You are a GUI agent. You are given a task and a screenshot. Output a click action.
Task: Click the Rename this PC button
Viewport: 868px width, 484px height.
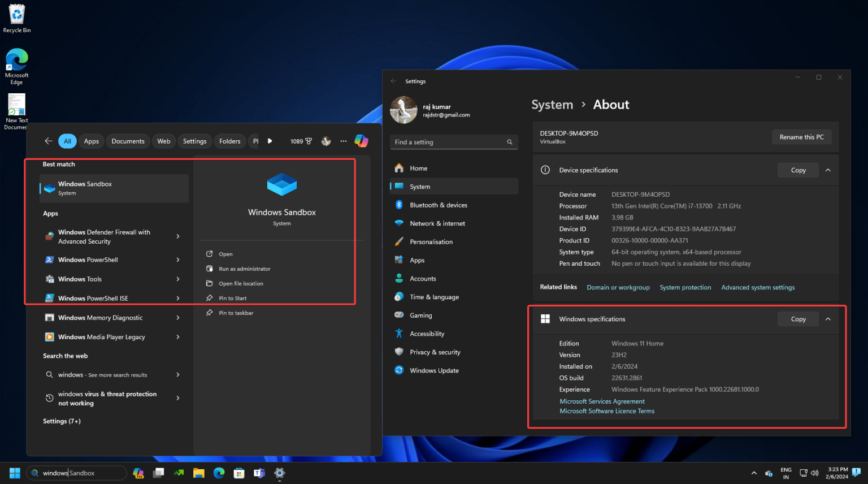click(x=801, y=136)
